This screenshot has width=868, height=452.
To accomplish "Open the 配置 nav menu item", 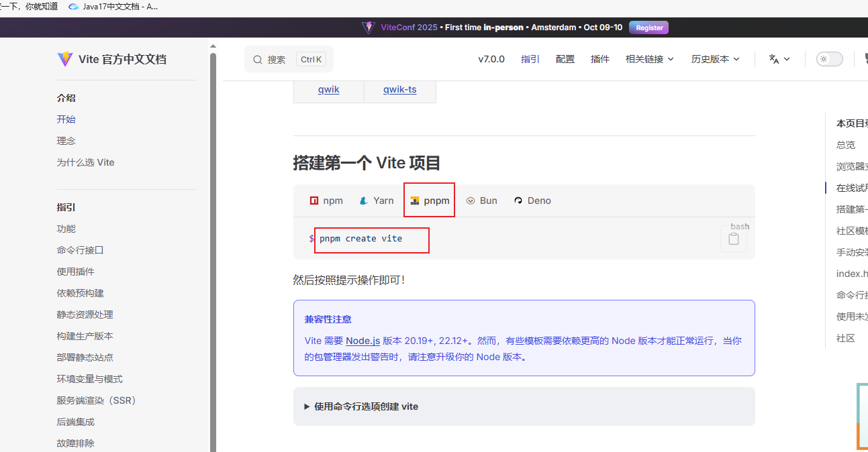I will pyautogui.click(x=565, y=59).
